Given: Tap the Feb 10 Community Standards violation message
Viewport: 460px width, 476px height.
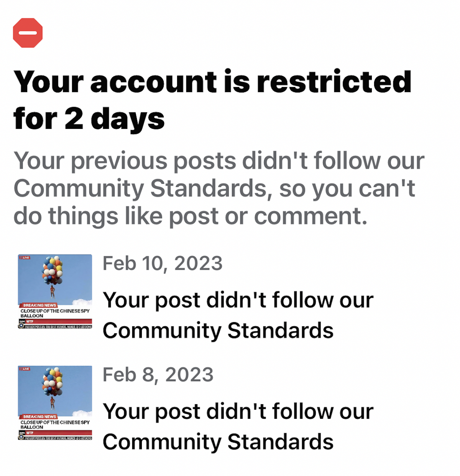Looking at the screenshot, I should click(x=238, y=315).
